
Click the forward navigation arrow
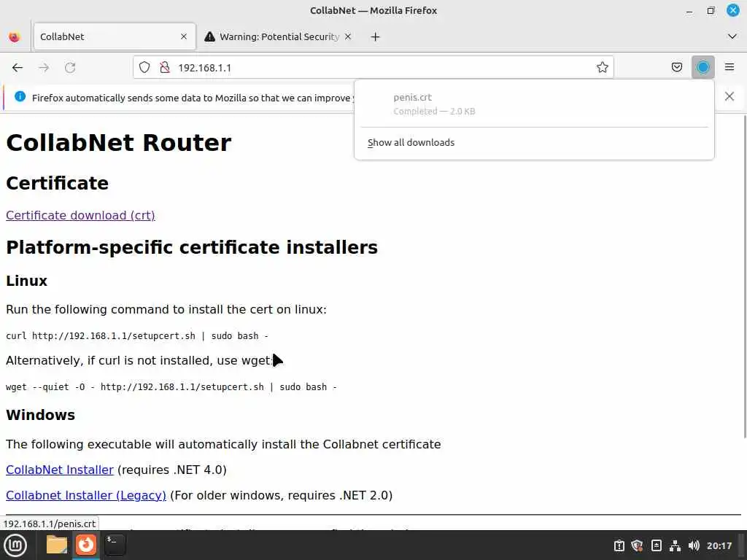pos(44,68)
